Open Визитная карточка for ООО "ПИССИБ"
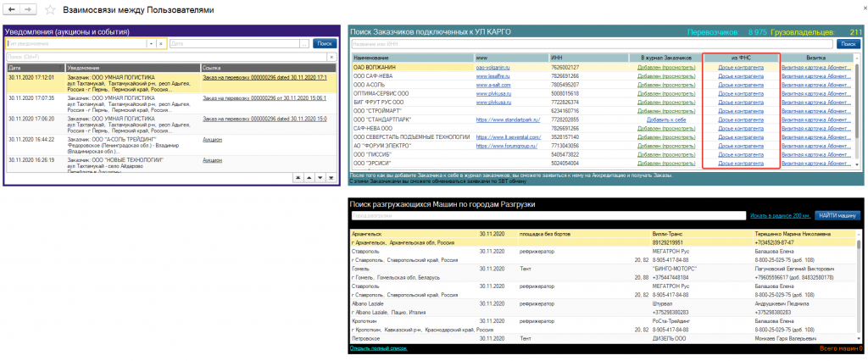The width and height of the screenshot is (868, 361). [816, 155]
